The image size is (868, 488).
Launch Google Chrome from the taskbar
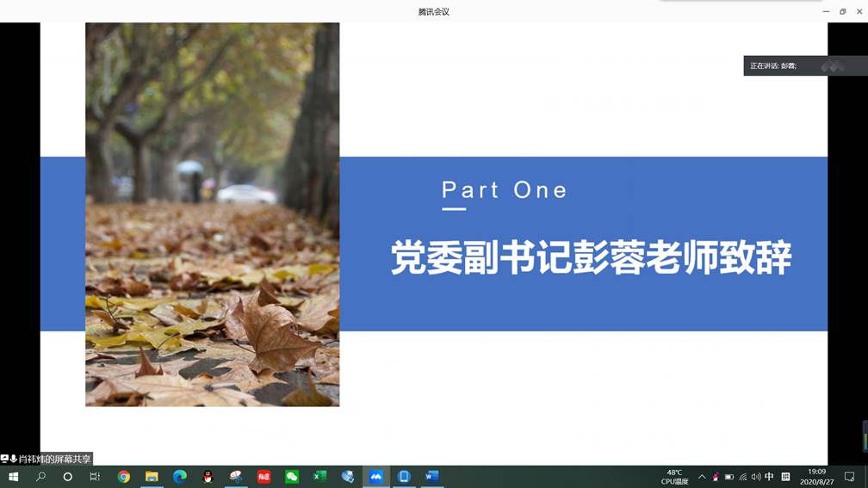tap(124, 477)
